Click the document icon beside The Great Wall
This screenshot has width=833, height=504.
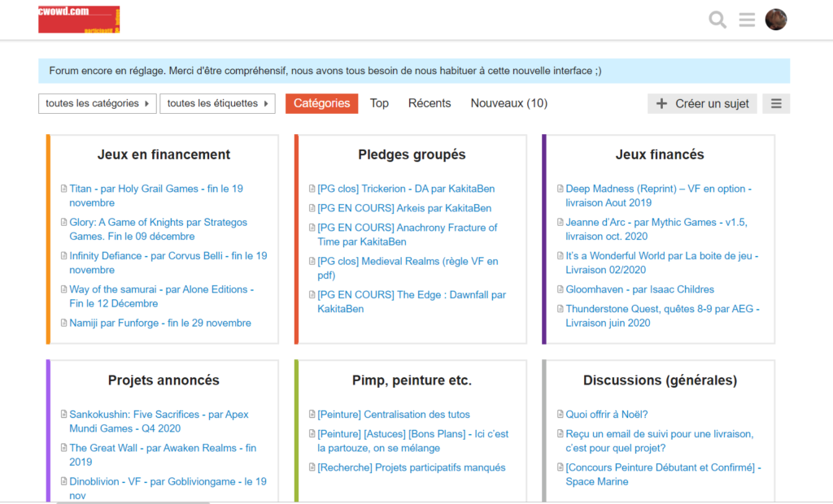[63, 448]
